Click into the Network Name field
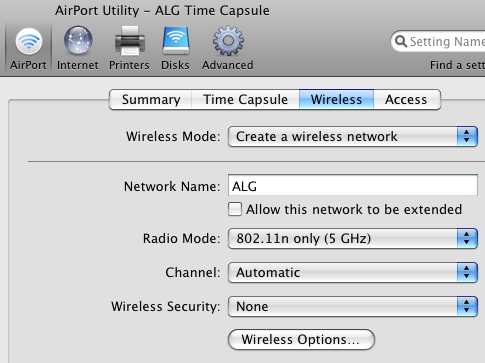 (353, 185)
